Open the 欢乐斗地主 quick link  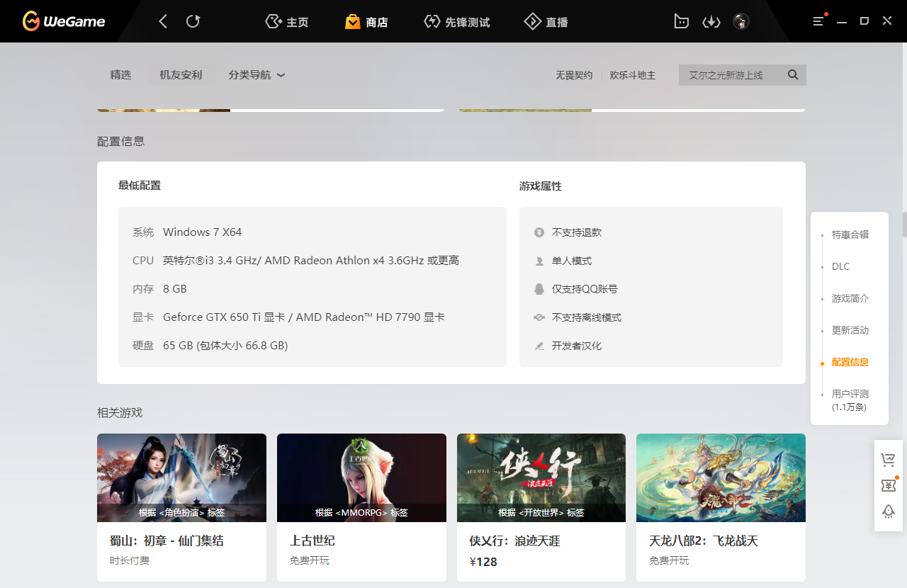coord(633,75)
